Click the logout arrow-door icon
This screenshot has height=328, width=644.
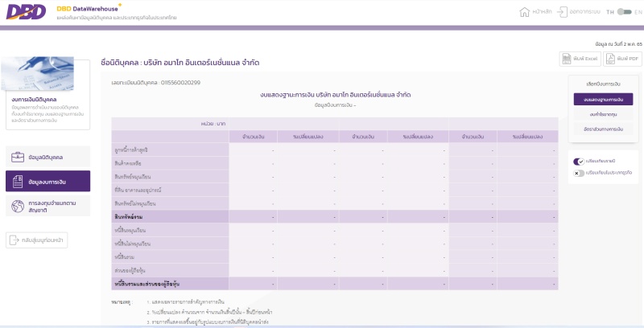pyautogui.click(x=562, y=12)
